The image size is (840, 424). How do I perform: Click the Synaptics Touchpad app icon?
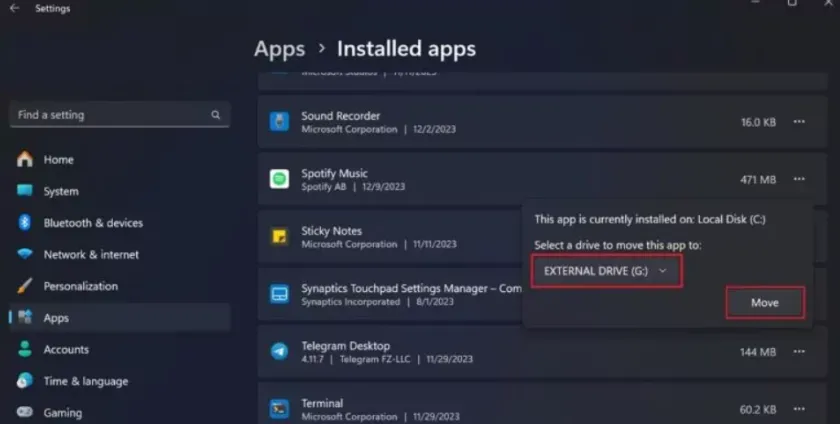point(279,294)
